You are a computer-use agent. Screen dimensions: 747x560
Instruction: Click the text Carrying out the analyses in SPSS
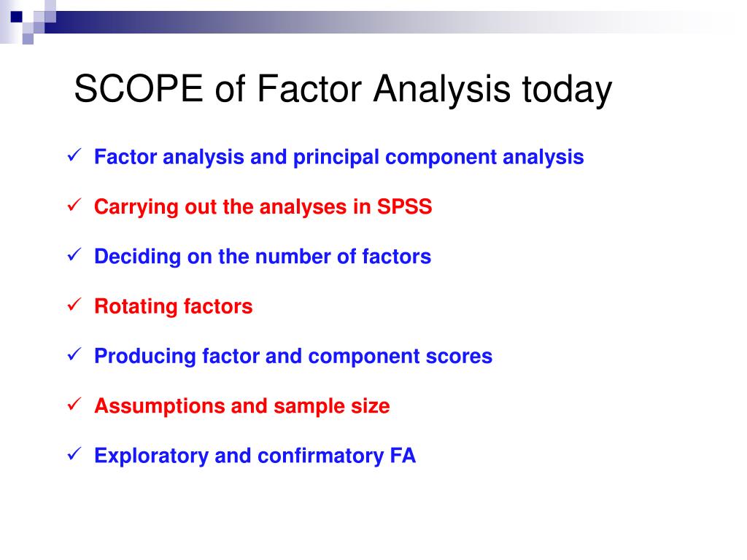[x=263, y=207]
